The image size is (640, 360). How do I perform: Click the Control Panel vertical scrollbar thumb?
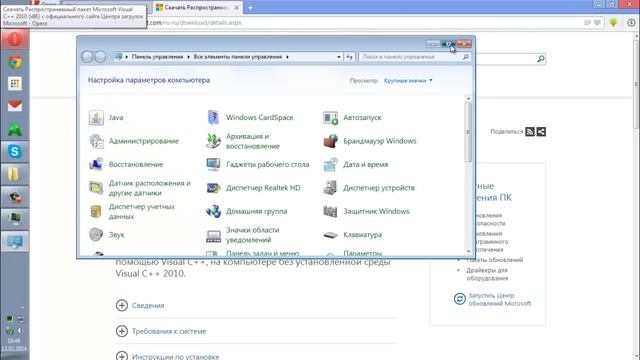(x=468, y=132)
